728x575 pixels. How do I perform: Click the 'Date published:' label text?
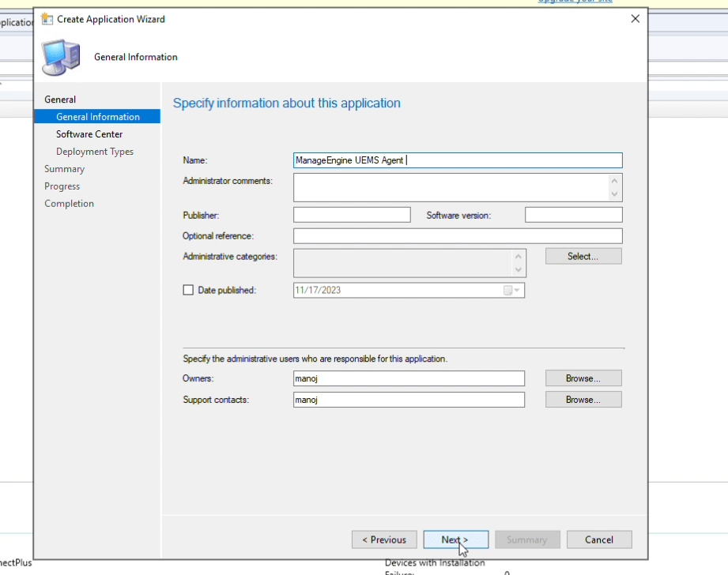[x=227, y=290]
